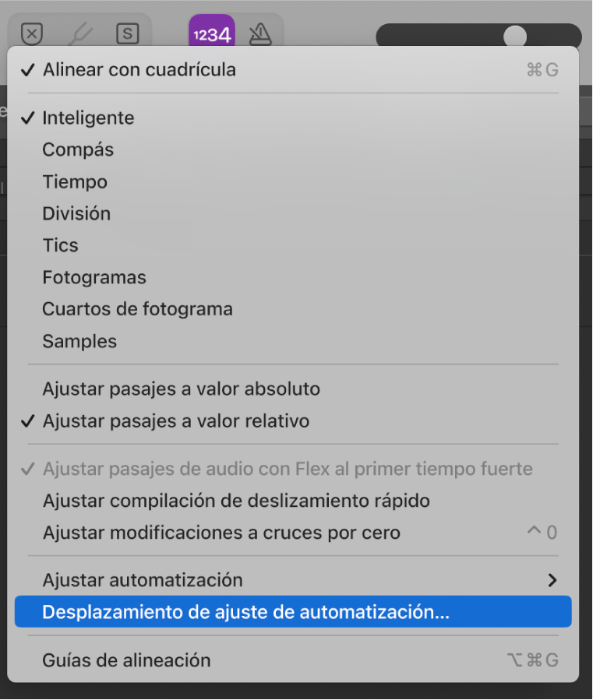The height and width of the screenshot is (700, 593).
Task: Select Tics snap resolution
Action: (60, 245)
